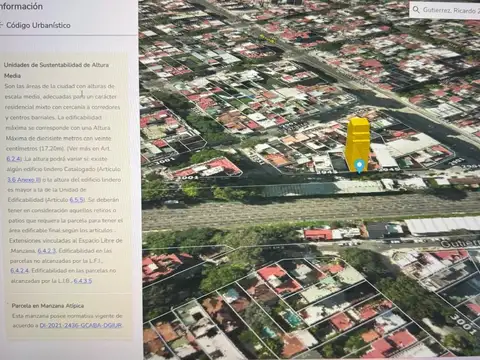This screenshot has width=480, height=360.
Task: Open DI-2021-2436-GCABA-DGIUR regulation link
Action: [81, 325]
